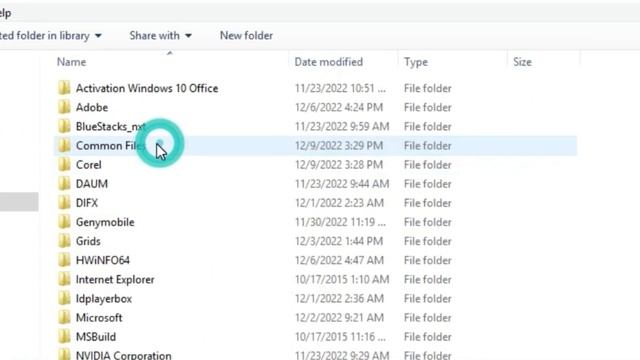
Task: Sort by Date modified column header
Action: click(329, 62)
